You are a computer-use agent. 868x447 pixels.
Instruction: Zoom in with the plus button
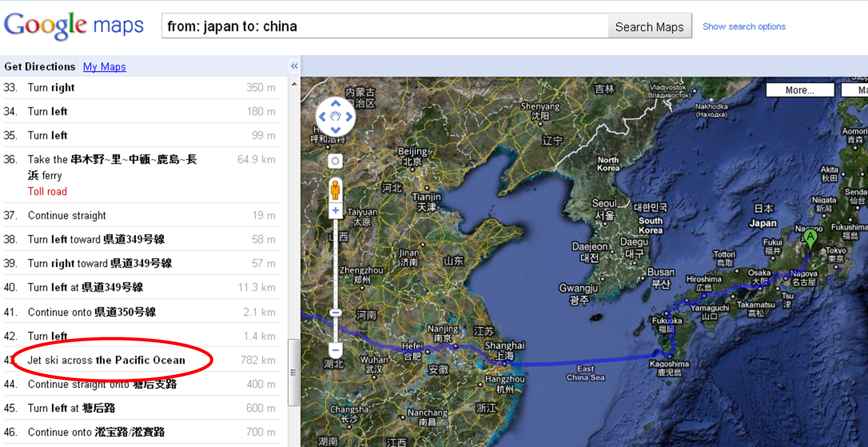pos(336,210)
